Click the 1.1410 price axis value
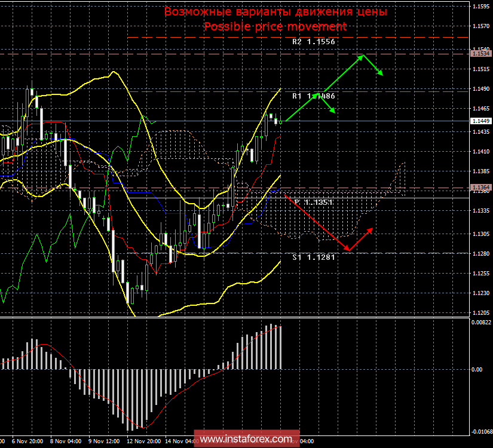This screenshot has height=448, width=493. point(481,152)
